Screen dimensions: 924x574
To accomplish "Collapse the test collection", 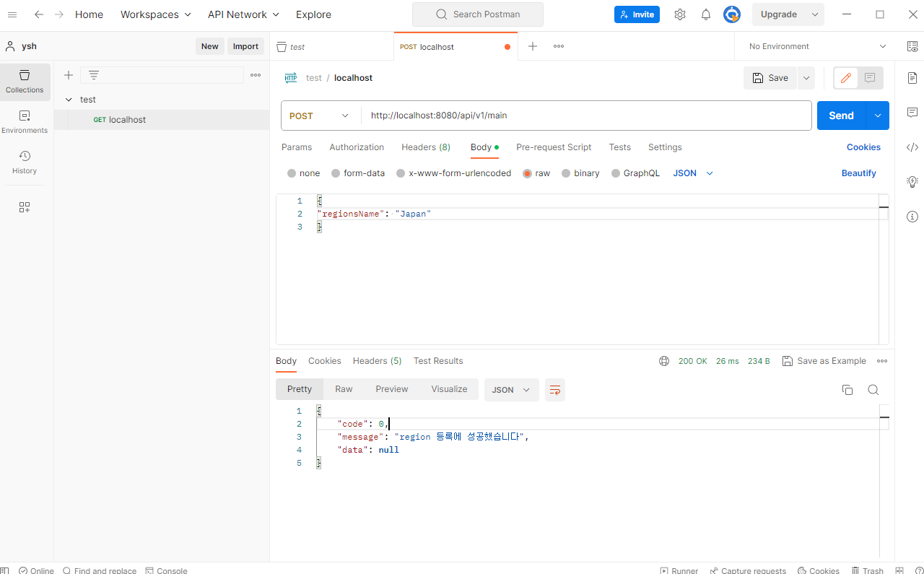I will click(x=69, y=100).
